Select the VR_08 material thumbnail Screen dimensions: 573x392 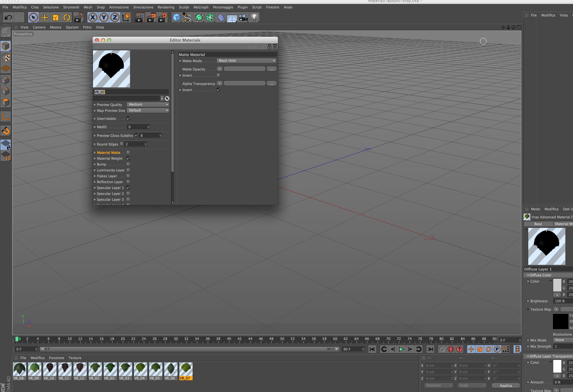(x=19, y=371)
